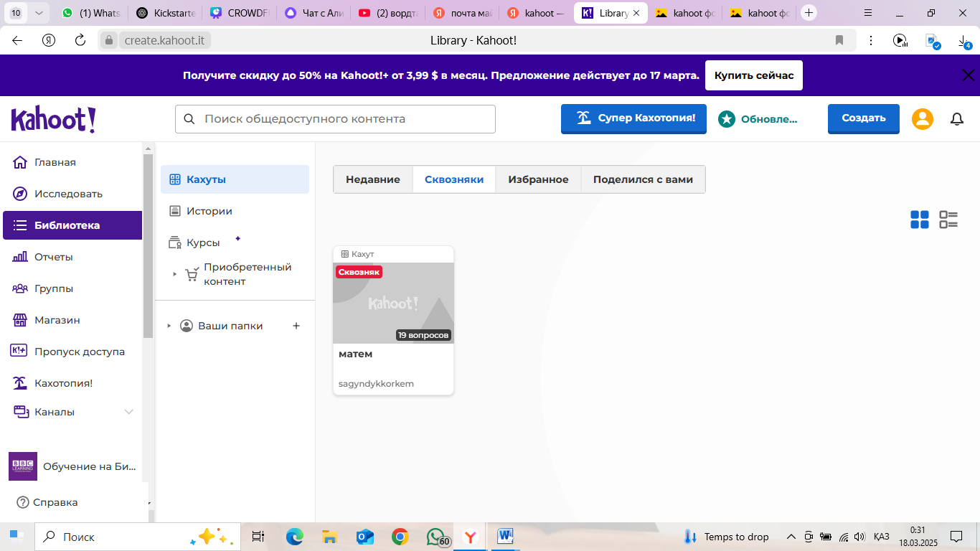Switch to Kickstarter browser tab
Image resolution: width=980 pixels, height=551 pixels.
point(165,13)
